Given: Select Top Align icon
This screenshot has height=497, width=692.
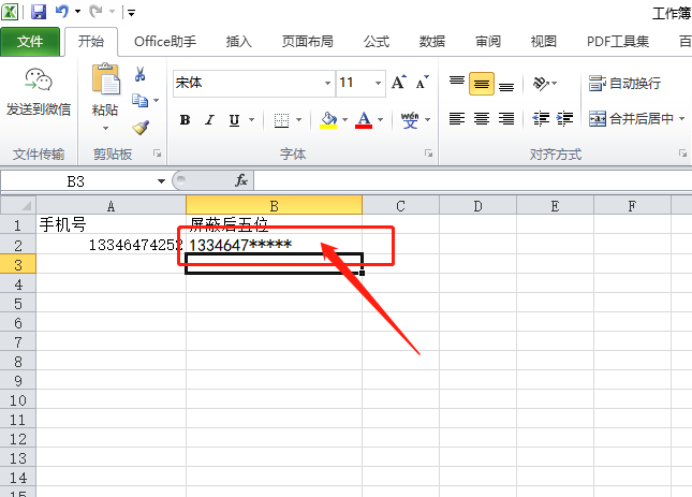Looking at the screenshot, I should coord(457,83).
